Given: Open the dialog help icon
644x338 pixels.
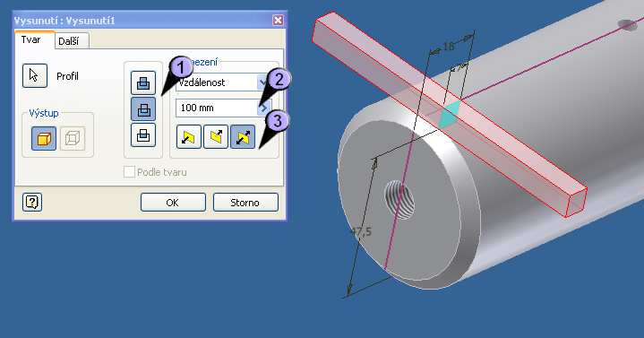Looking at the screenshot, I should click(x=32, y=202).
